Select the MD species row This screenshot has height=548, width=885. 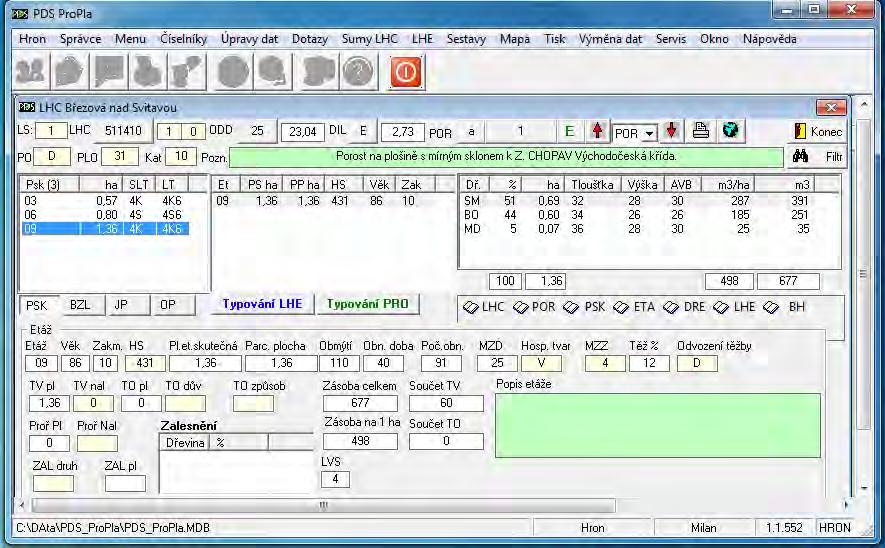(x=638, y=229)
